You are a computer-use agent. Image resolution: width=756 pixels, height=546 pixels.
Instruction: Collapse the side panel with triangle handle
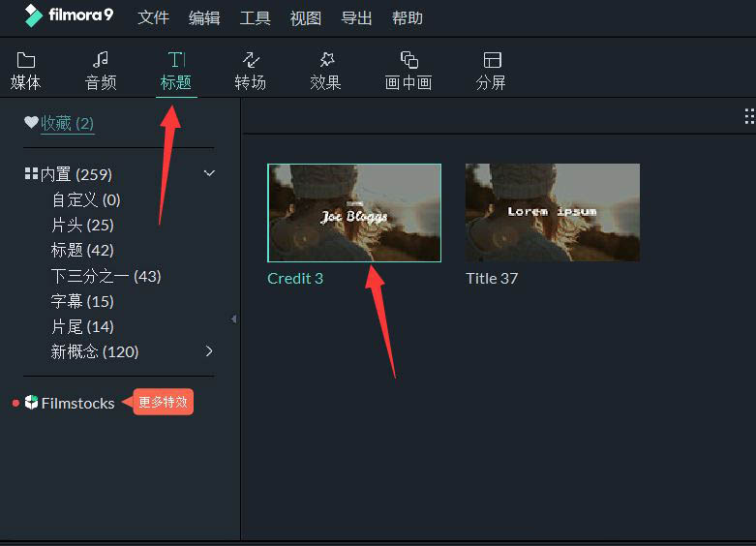234,318
